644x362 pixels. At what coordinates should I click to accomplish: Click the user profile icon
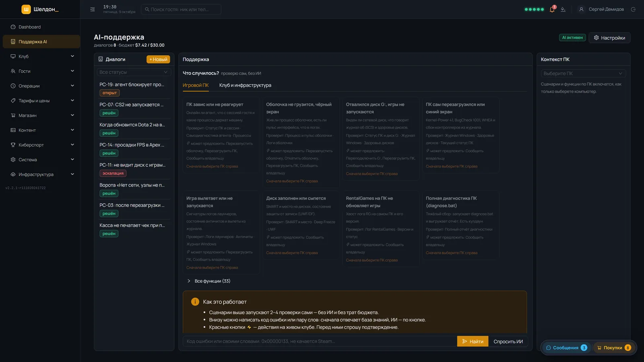pos(581,9)
